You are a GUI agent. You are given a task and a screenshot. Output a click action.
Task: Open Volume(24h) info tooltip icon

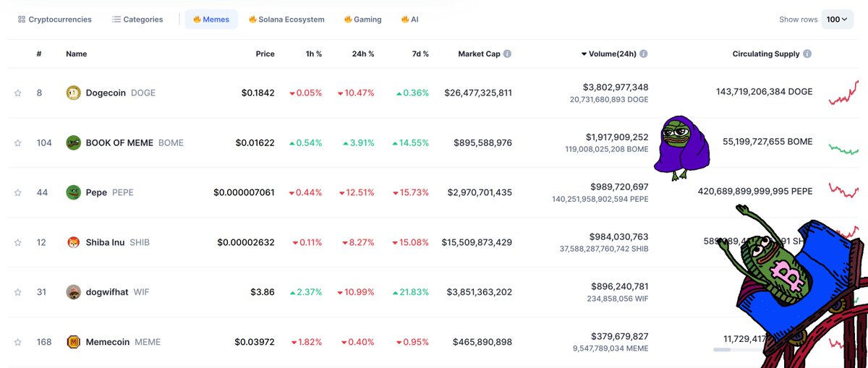tap(644, 54)
